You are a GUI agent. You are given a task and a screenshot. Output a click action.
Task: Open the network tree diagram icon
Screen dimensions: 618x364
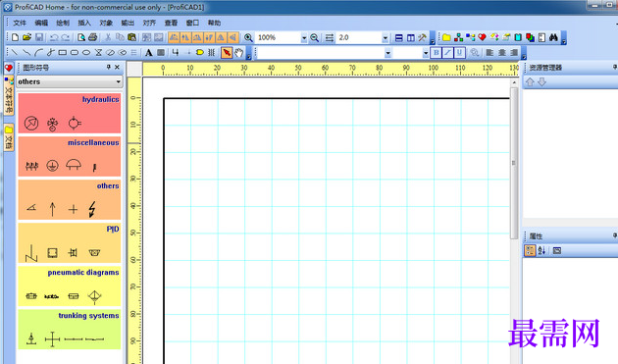coord(458,37)
